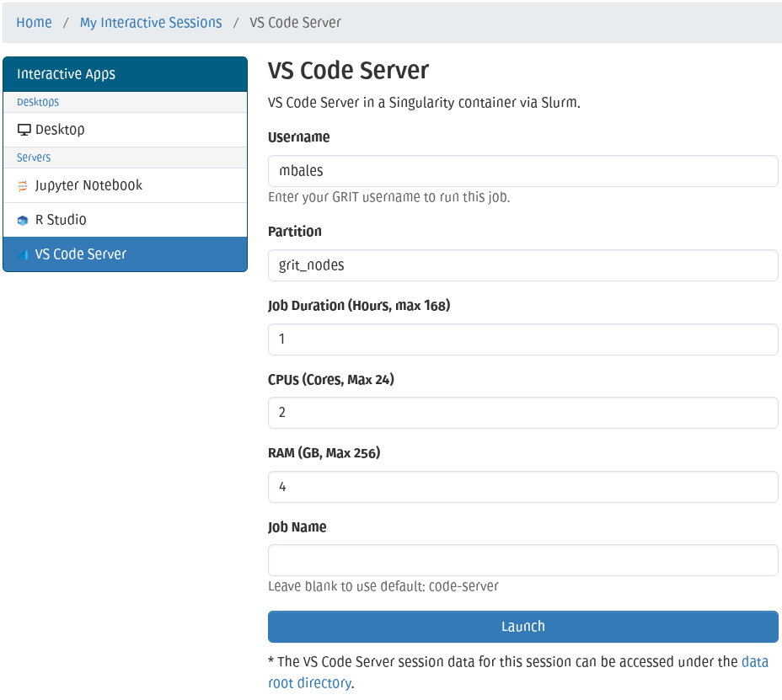Open the Jupyter Notebook app entry
Screen dimensions: 782x700
(x=88, y=185)
